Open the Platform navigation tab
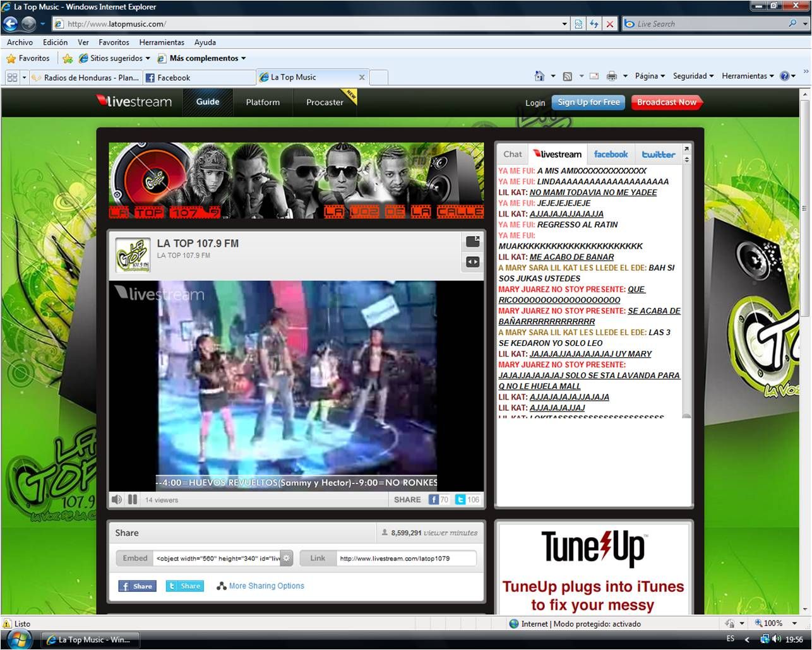 click(263, 102)
